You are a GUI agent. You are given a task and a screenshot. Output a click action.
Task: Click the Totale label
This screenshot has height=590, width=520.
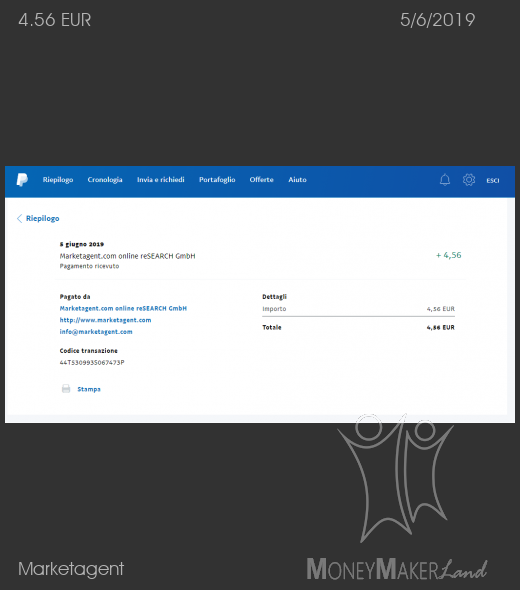272,327
